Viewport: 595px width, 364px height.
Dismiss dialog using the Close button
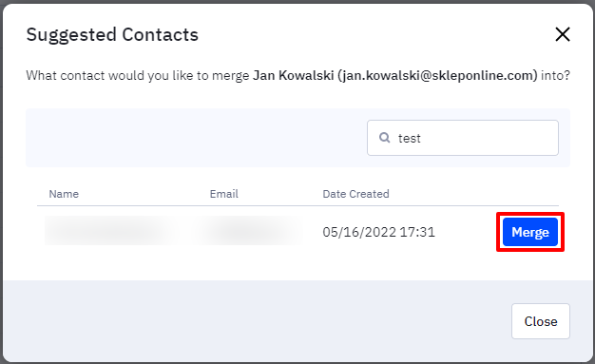tap(541, 321)
